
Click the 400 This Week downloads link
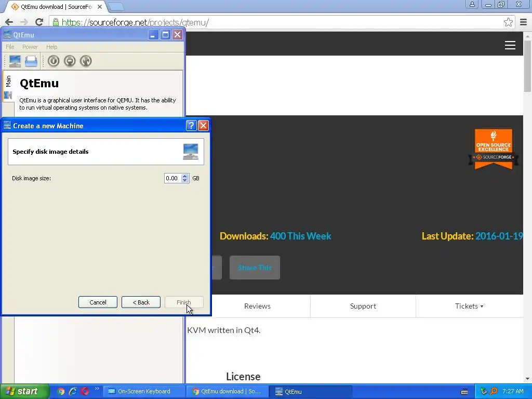click(x=301, y=236)
